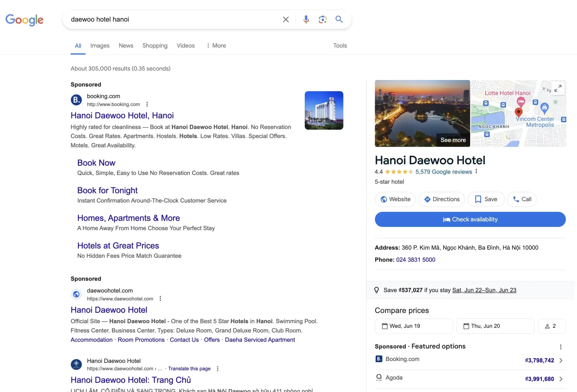Screen dimensions: 577x392
Task: Open options menu next to daewoohotel.com ad URL
Action: pos(160,299)
